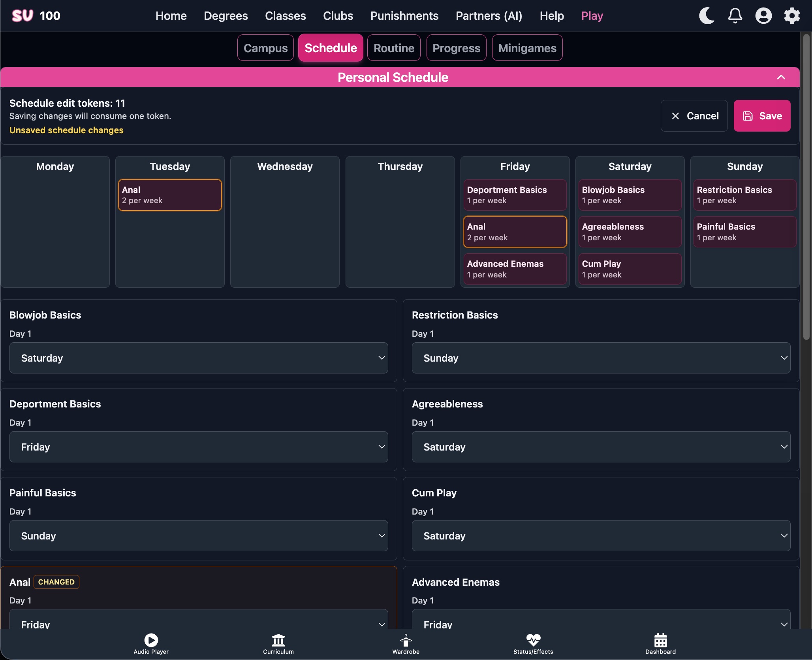Open the user profile icon

click(763, 16)
